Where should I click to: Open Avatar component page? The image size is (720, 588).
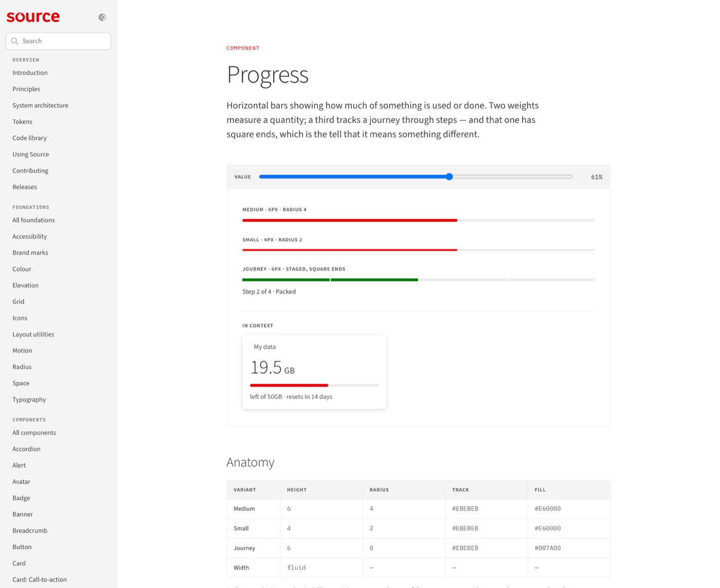click(21, 482)
